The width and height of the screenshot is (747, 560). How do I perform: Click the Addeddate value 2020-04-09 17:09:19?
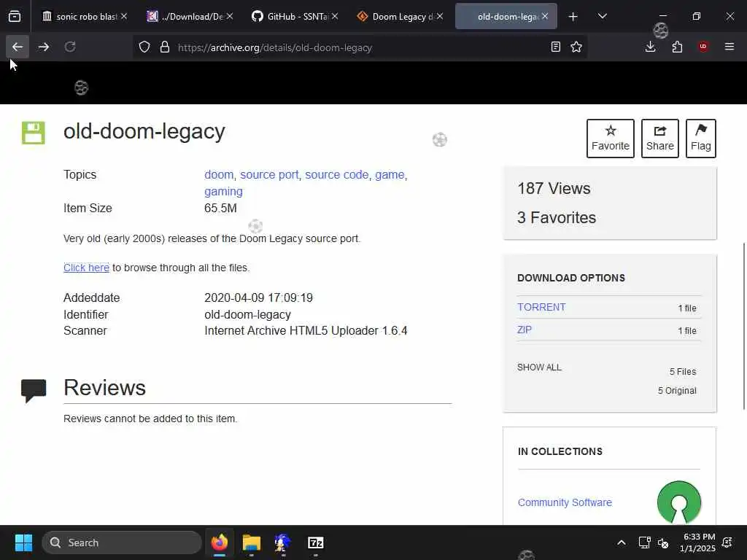(259, 298)
